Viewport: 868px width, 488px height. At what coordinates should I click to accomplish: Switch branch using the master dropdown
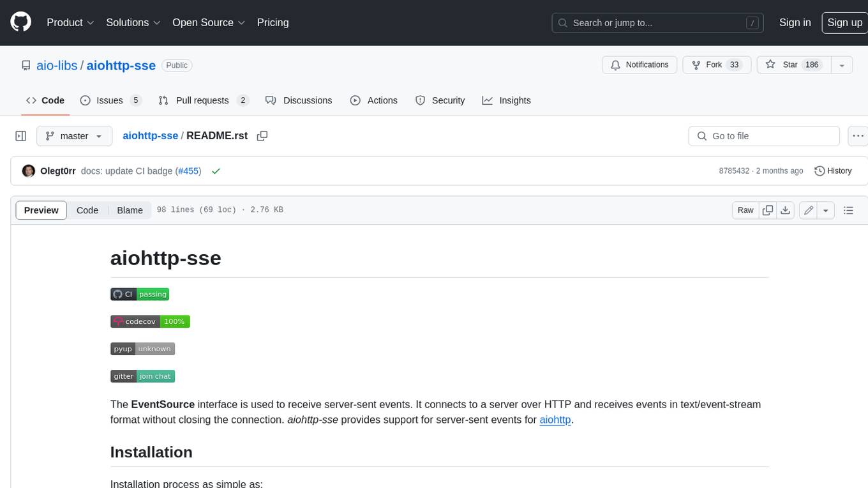[x=74, y=136]
